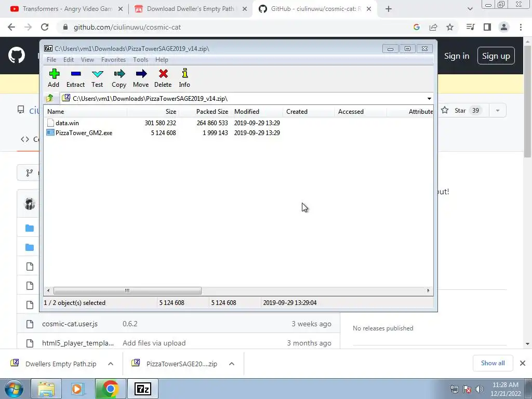Open the cosmic-cat.user.js file link
Image resolution: width=532 pixels, height=399 pixels.
coord(70,324)
